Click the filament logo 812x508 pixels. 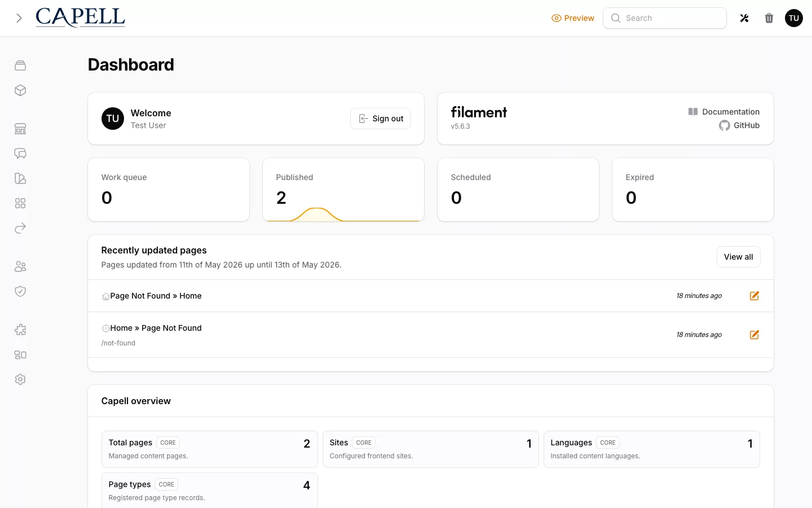(x=479, y=112)
